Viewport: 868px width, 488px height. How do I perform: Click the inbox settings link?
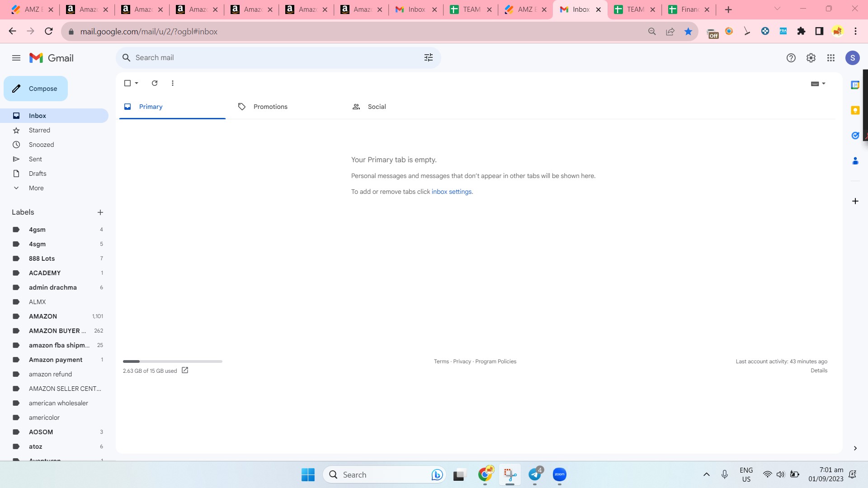coord(452,192)
